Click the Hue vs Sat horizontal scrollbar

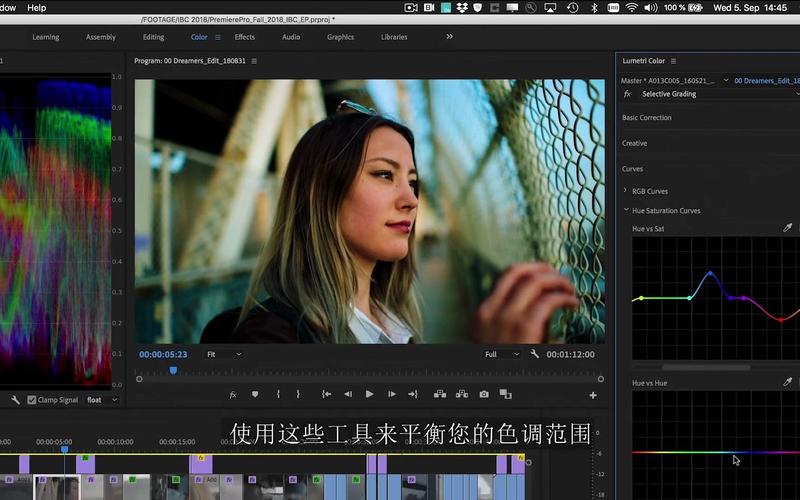click(x=706, y=367)
